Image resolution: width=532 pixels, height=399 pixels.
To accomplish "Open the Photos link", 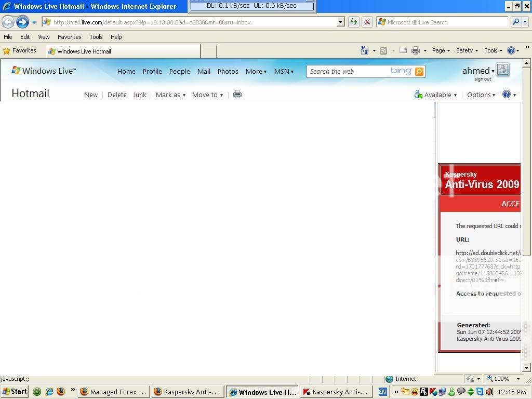I will pos(228,71).
